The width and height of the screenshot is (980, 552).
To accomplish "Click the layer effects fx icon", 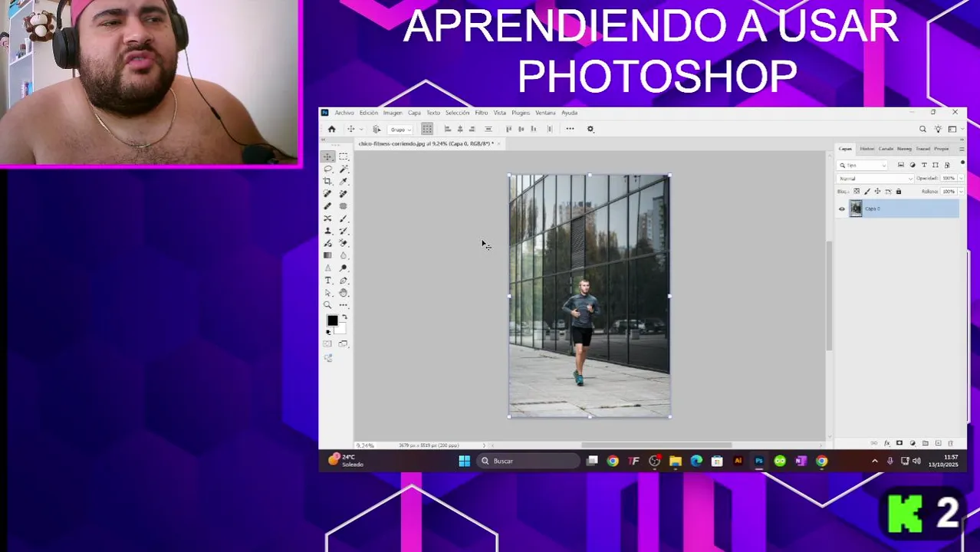I will point(887,443).
